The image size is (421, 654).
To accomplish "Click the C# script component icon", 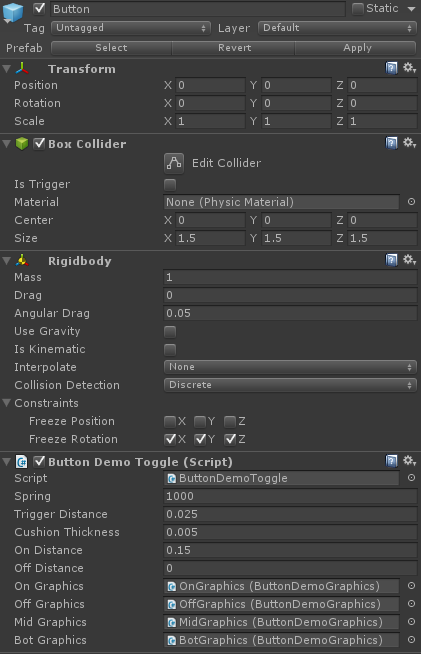I will point(22,462).
